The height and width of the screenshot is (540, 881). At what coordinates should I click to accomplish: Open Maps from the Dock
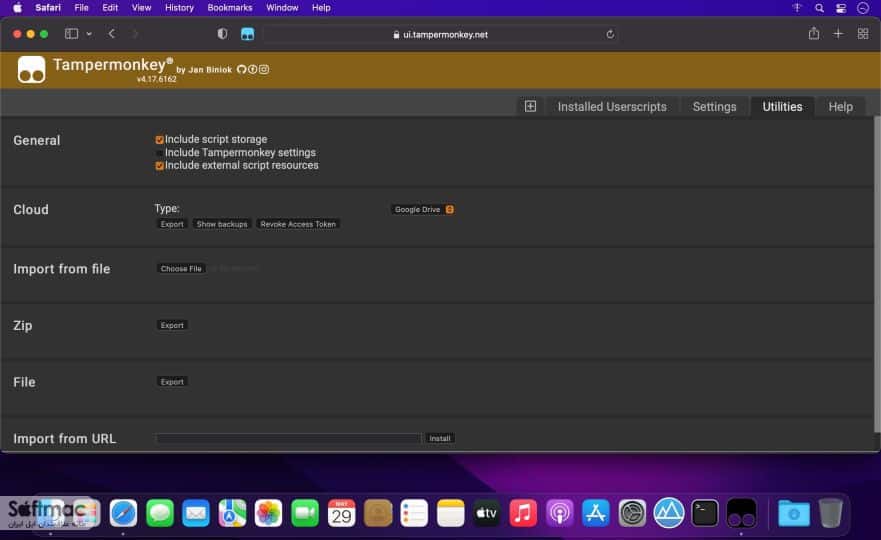tap(232, 512)
